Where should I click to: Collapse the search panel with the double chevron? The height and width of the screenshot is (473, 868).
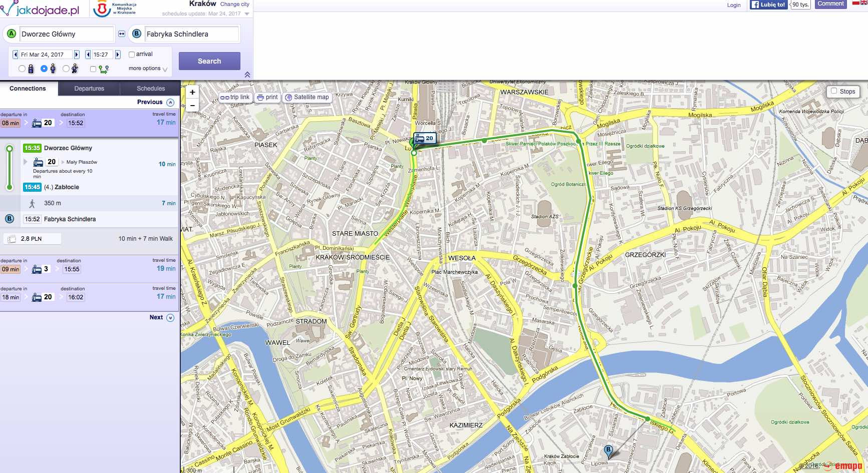point(247,75)
